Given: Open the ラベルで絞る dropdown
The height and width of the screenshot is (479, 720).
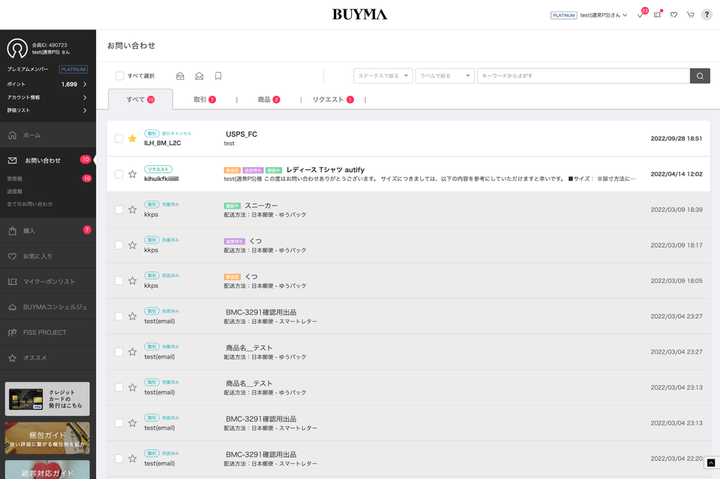Looking at the screenshot, I should pyautogui.click(x=445, y=76).
